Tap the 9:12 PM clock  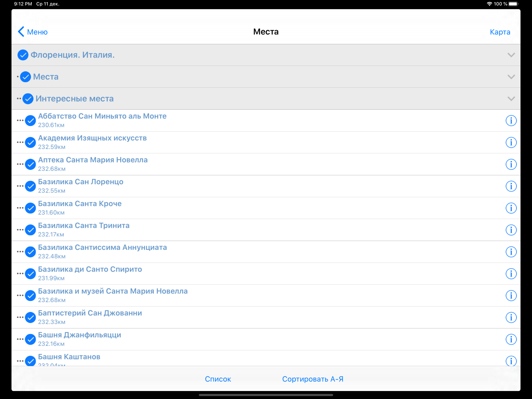click(23, 4)
